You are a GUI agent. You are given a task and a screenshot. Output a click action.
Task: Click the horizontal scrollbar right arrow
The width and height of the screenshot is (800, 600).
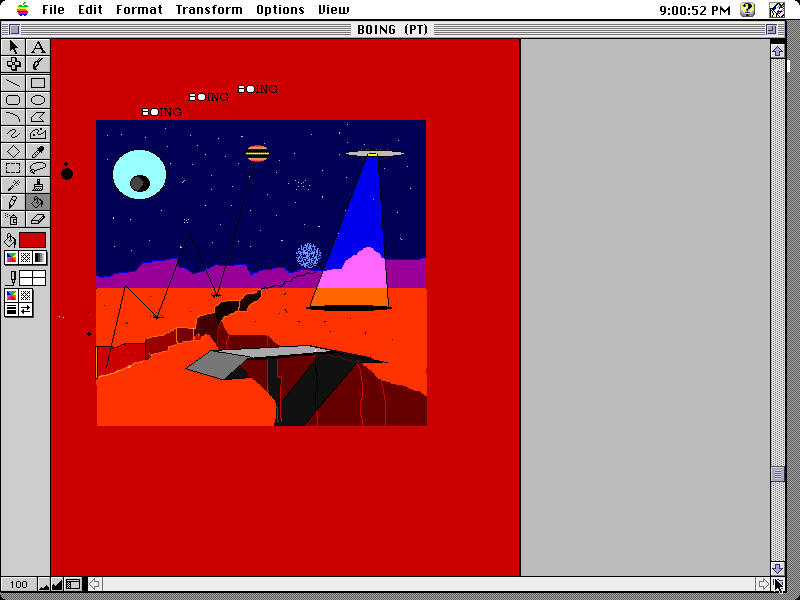763,584
